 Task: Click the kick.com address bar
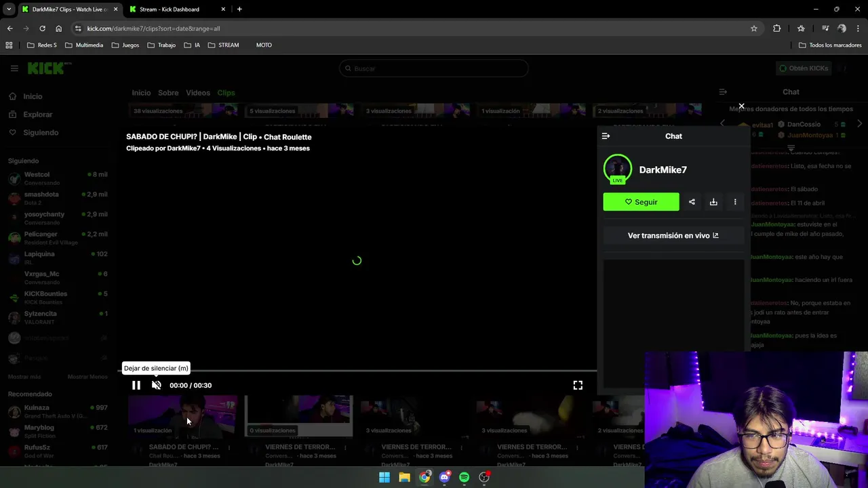click(407, 28)
